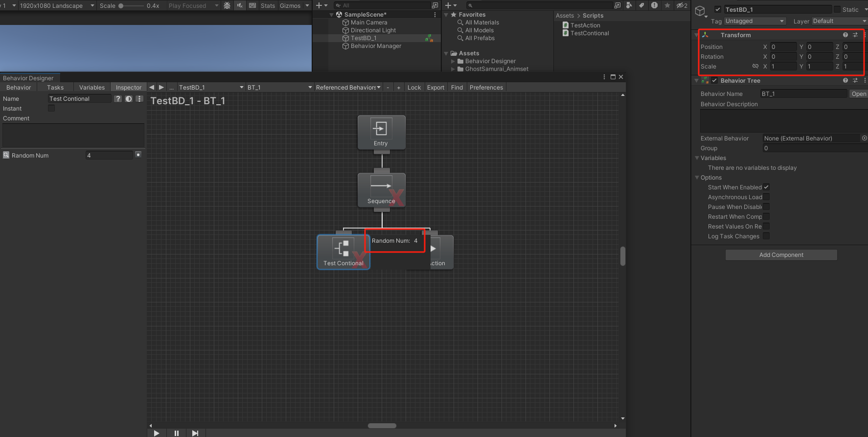
Task: Open the BT_1 behavior dropdown
Action: click(x=279, y=87)
